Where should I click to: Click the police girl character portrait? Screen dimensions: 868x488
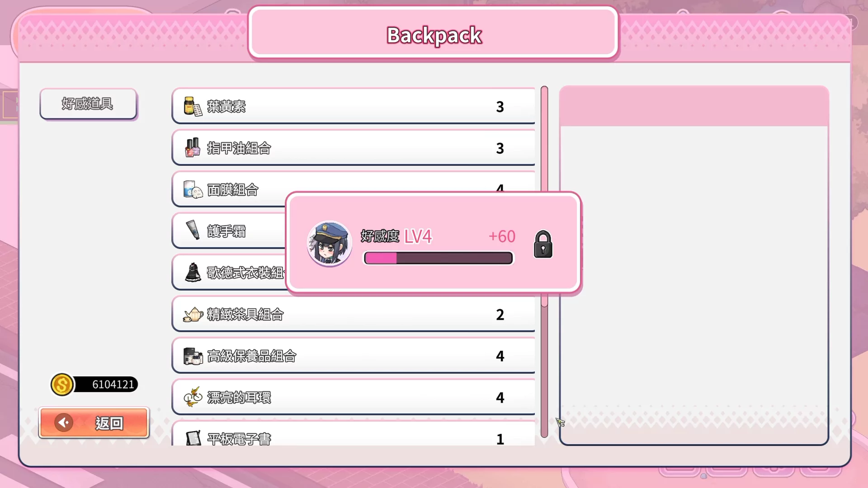(330, 244)
